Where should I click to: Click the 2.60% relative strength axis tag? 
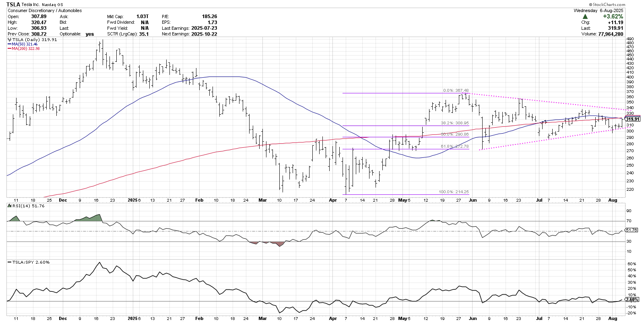(x=632, y=299)
